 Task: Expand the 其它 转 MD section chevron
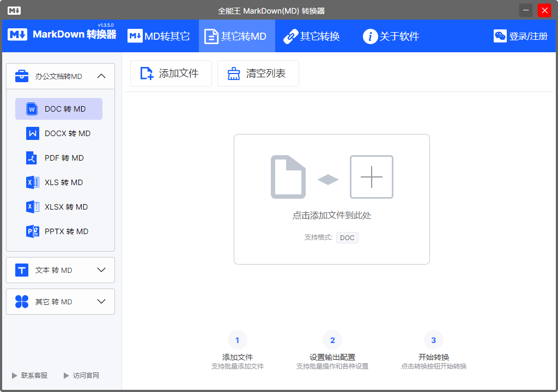(x=101, y=302)
